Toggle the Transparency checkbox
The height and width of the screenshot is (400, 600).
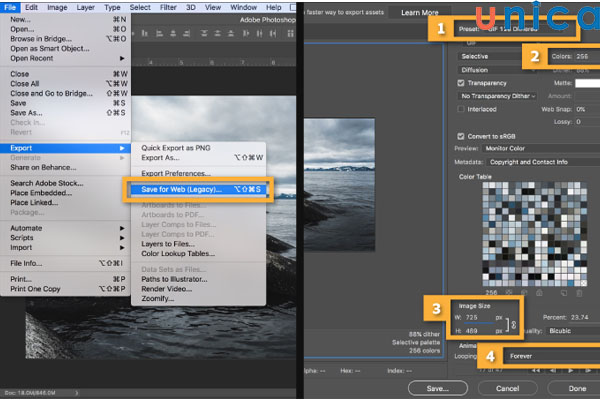click(460, 83)
